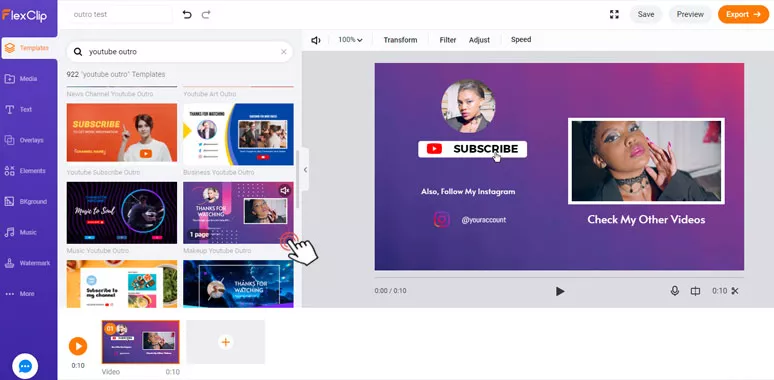Select the Instagram logo on canvas
The height and width of the screenshot is (380, 774).
click(x=442, y=220)
